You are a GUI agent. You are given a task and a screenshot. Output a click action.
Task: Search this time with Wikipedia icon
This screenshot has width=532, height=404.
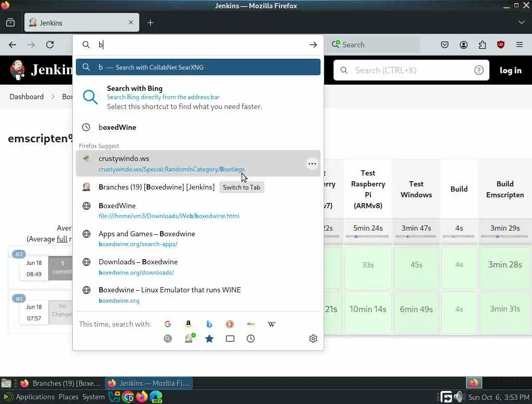pos(271,324)
